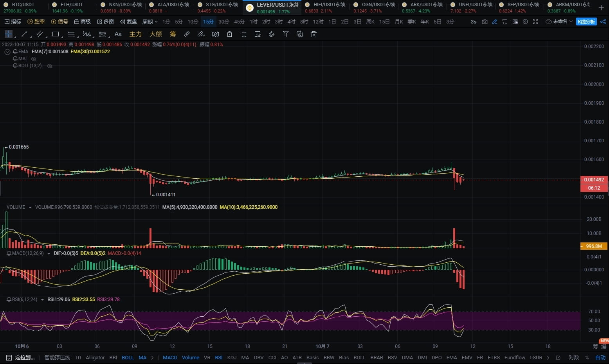
Task: Click the 0.001492 current price label
Action: tap(594, 180)
